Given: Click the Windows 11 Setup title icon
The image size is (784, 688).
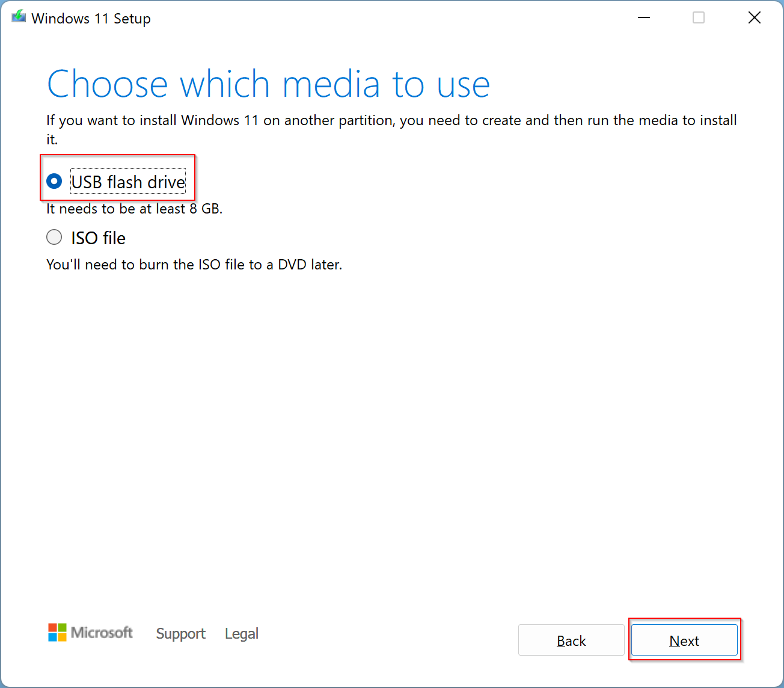Looking at the screenshot, I should click(19, 17).
